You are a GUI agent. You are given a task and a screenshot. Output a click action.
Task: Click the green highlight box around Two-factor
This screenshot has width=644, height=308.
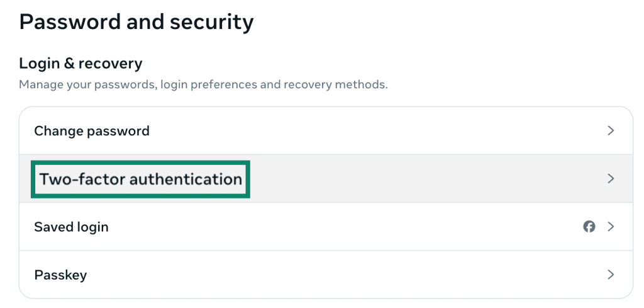140,180
